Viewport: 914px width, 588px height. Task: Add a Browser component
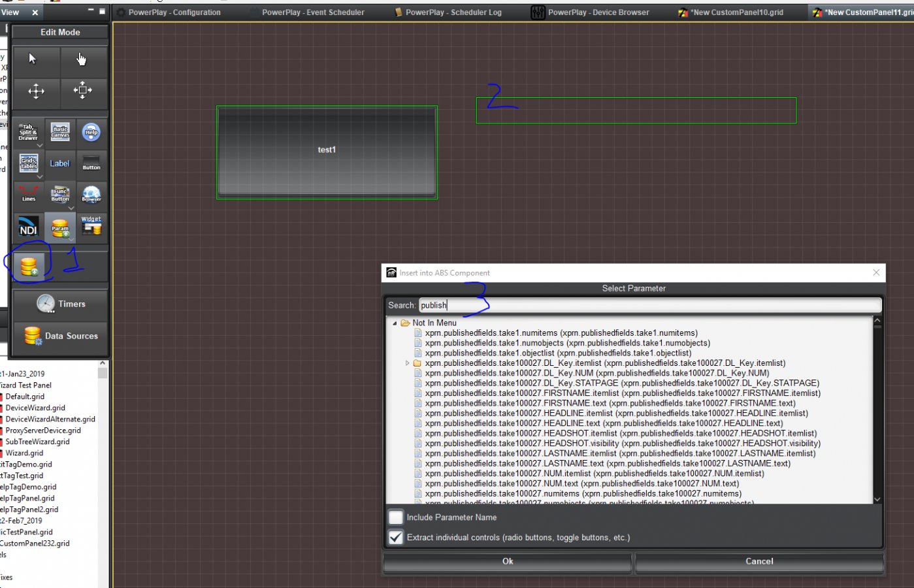coord(91,194)
